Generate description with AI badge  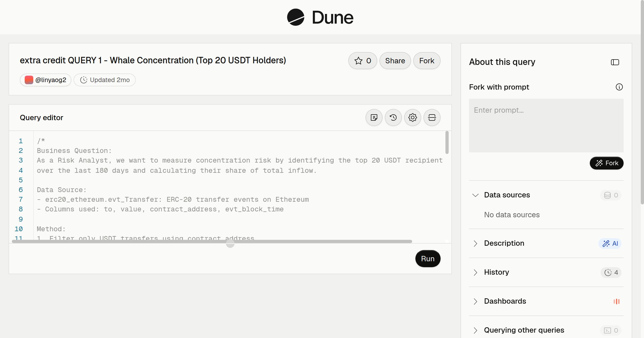coord(610,243)
